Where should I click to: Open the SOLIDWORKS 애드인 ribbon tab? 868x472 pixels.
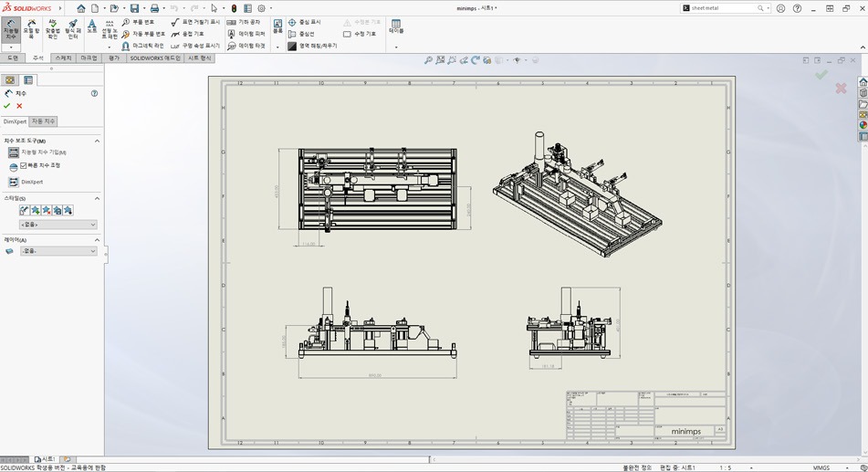click(x=155, y=58)
